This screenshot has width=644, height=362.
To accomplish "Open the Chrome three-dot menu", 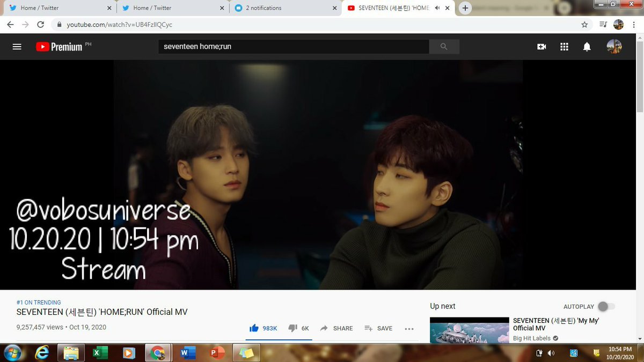I will [634, 25].
